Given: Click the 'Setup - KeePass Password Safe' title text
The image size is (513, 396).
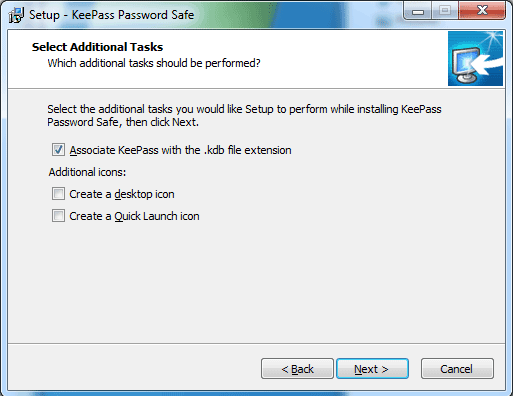Looking at the screenshot, I should tap(112, 15).
